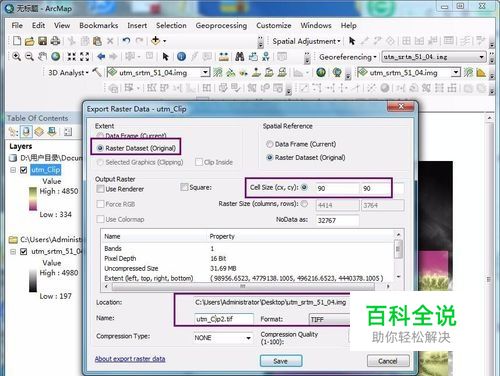Open Spatial Adjustment dropdown menu
The width and height of the screenshot is (500, 376).
pyautogui.click(x=307, y=41)
